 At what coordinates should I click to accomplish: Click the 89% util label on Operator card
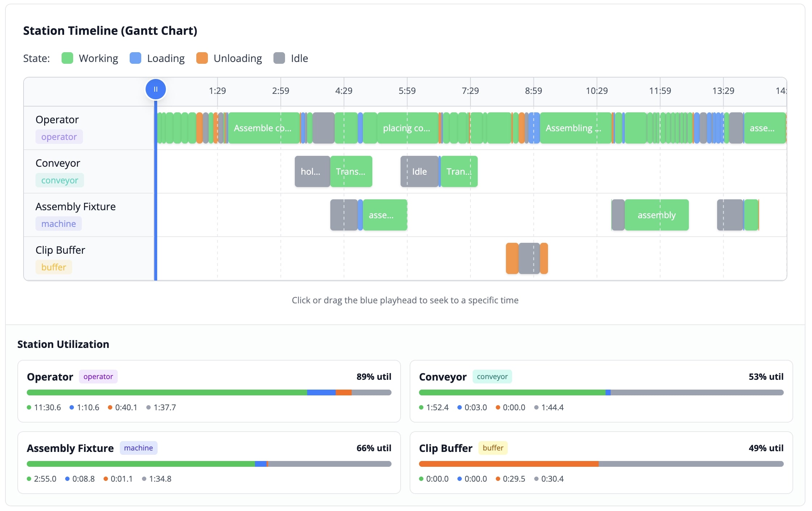coord(374,377)
